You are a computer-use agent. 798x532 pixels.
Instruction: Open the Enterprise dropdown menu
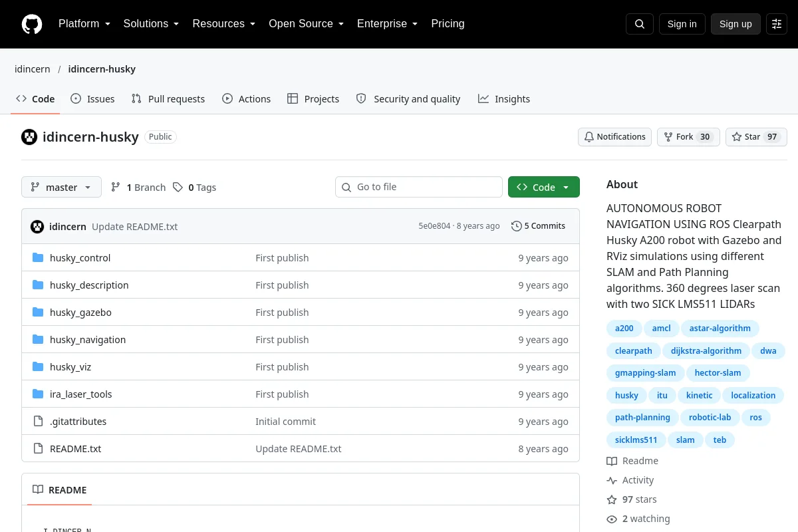tap(388, 24)
